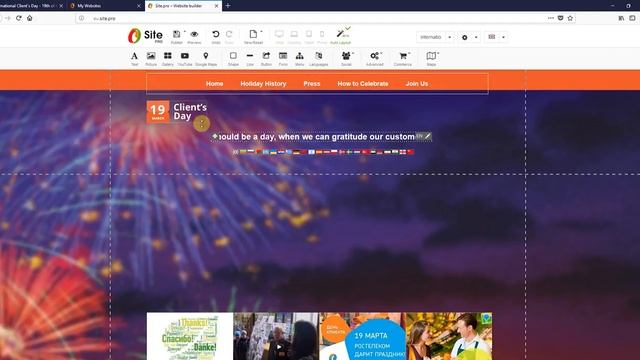Switch to Tablet layout view
This screenshot has width=640, height=360.
pos(309,35)
